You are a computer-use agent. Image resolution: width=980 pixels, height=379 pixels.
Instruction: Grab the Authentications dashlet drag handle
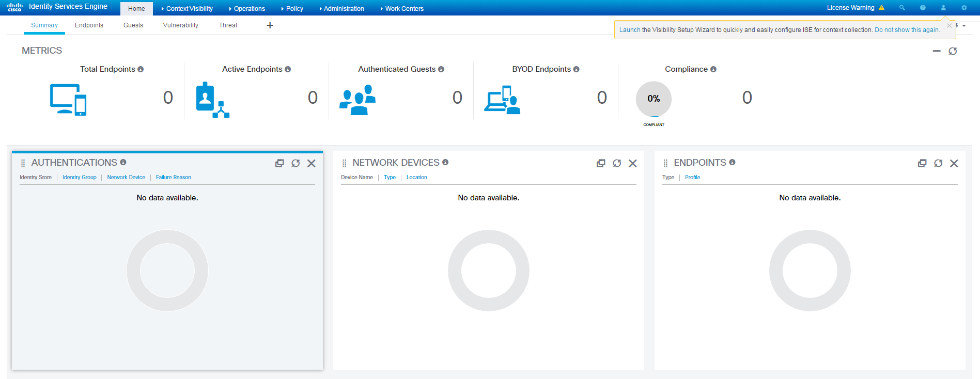click(23, 163)
